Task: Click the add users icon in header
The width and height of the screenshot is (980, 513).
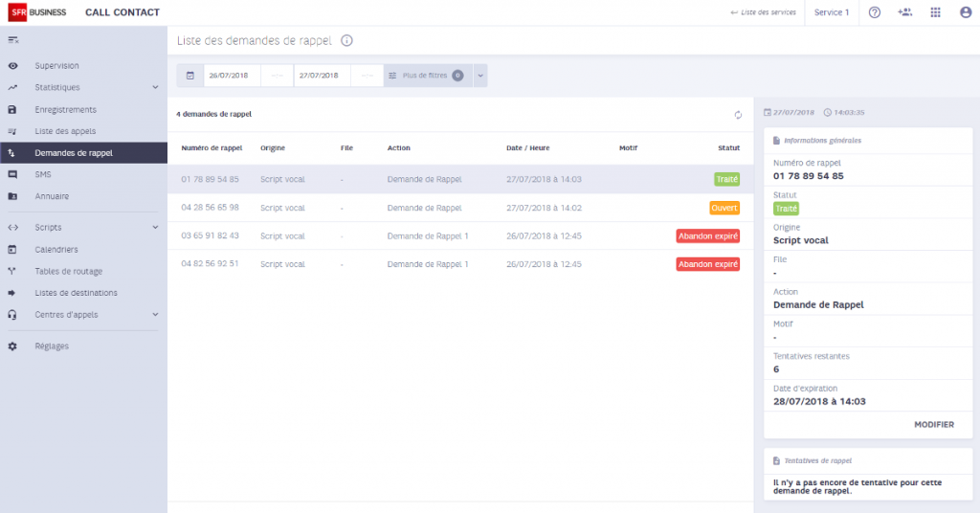Action: click(904, 12)
